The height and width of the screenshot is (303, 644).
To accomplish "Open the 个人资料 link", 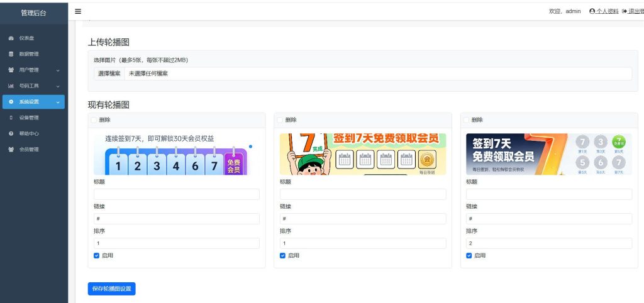I will point(607,11).
